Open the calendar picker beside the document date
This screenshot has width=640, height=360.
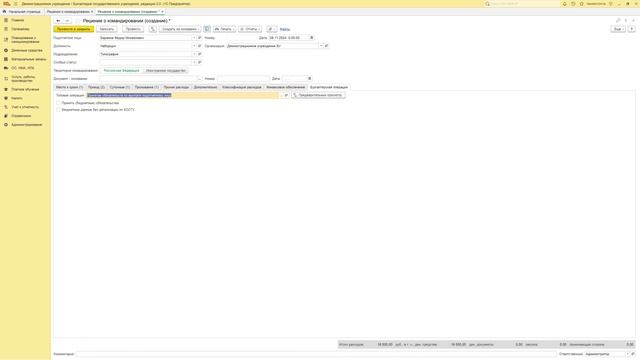311,38
